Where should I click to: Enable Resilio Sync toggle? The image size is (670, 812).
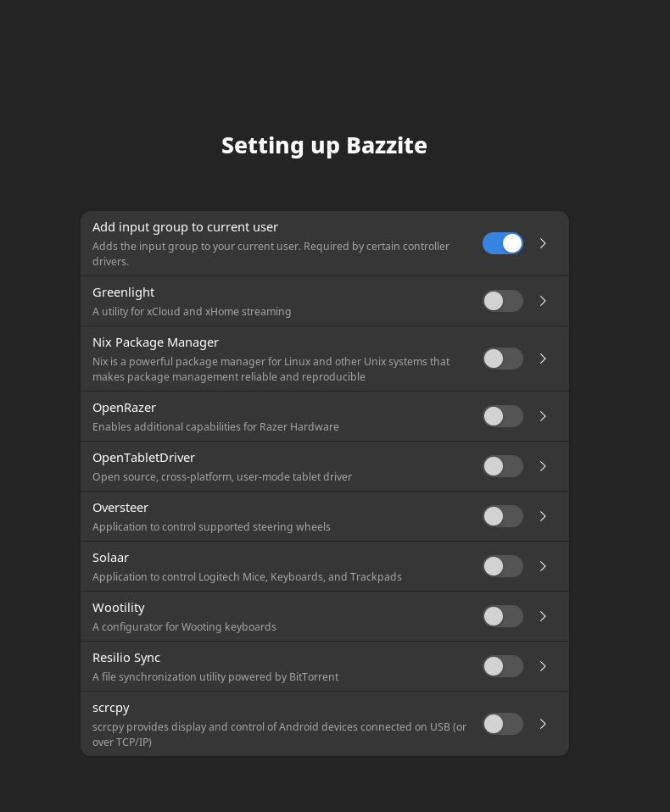click(x=503, y=666)
